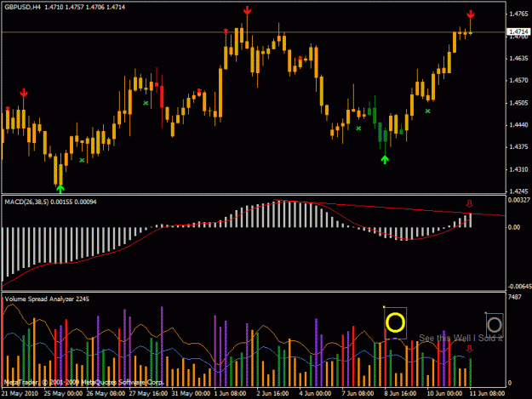Click the 1.4245 price level on the axis

(518, 191)
